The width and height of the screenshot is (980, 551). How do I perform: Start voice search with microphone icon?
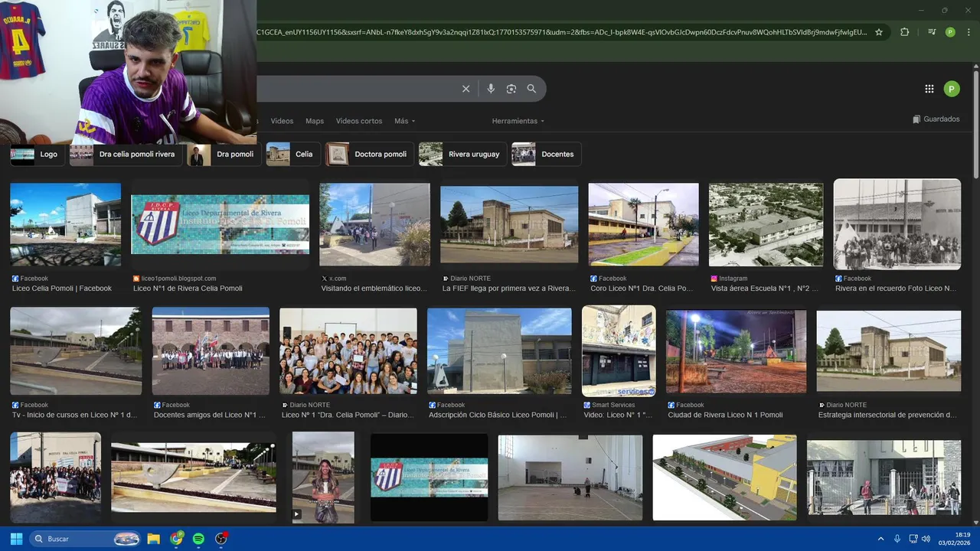[491, 89]
